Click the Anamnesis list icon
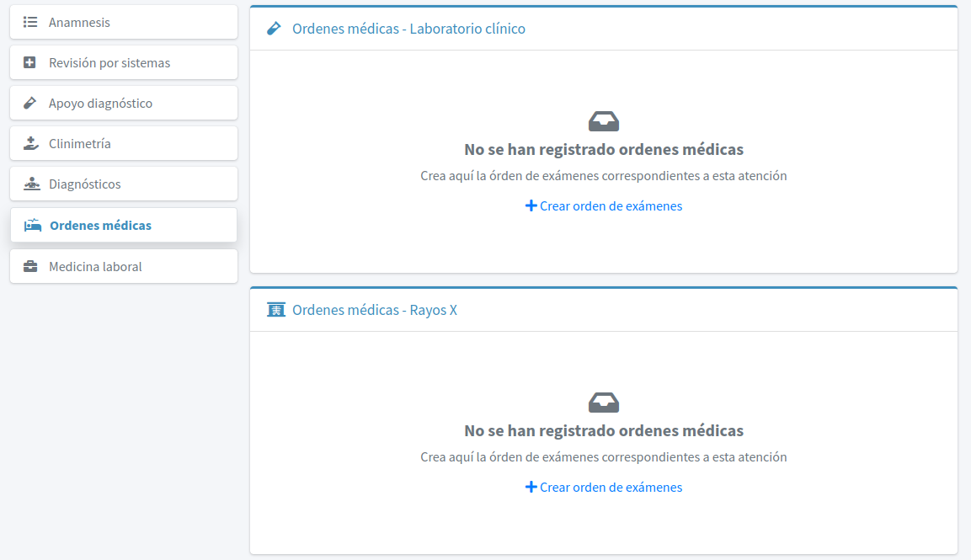 (30, 23)
